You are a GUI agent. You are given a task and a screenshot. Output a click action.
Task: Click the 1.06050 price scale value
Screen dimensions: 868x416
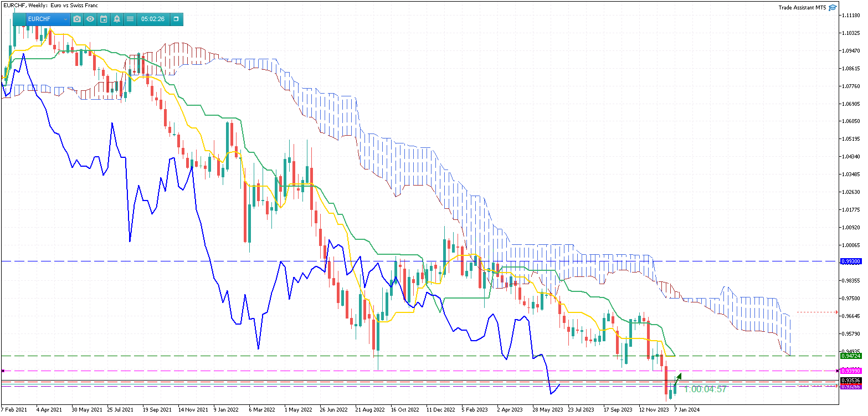851,121
